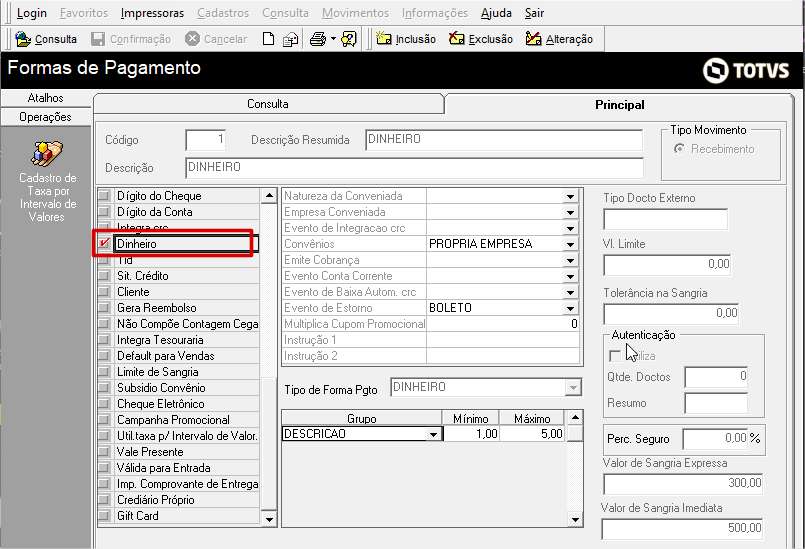Uncheck the Dinheiro checkbox

pyautogui.click(x=104, y=243)
